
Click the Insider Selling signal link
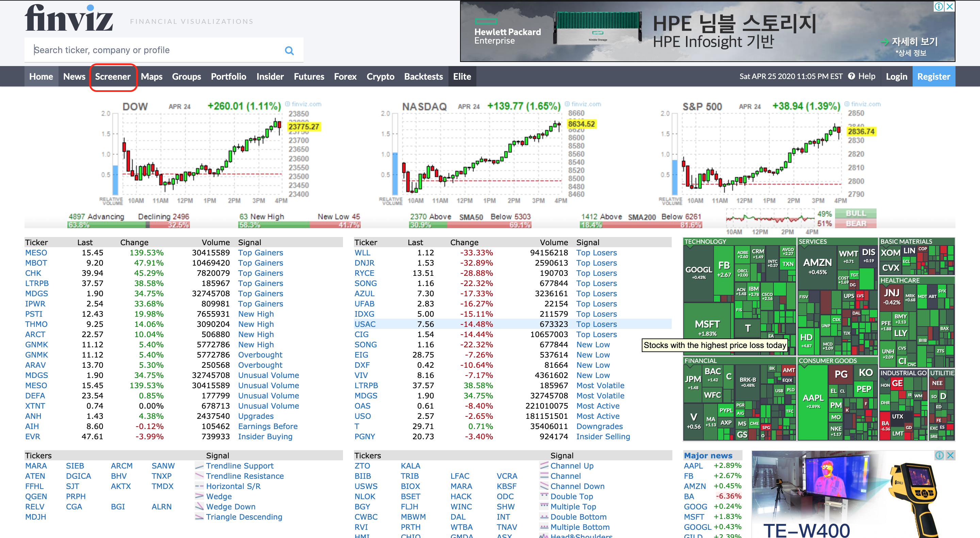pyautogui.click(x=603, y=437)
